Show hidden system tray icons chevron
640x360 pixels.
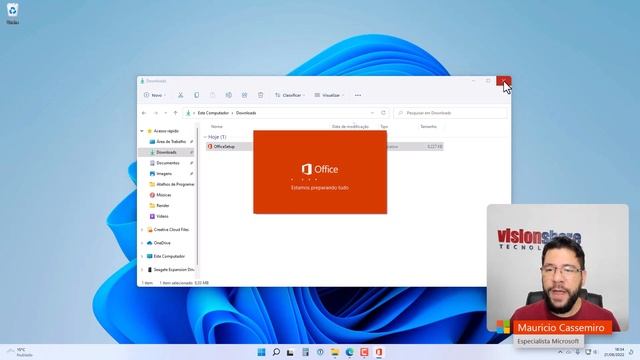(x=560, y=352)
